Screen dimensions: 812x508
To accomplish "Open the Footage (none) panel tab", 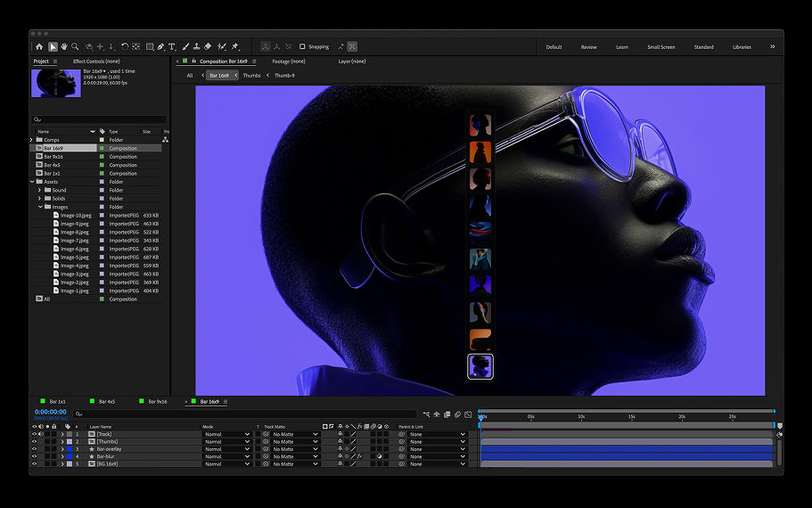I will [289, 61].
